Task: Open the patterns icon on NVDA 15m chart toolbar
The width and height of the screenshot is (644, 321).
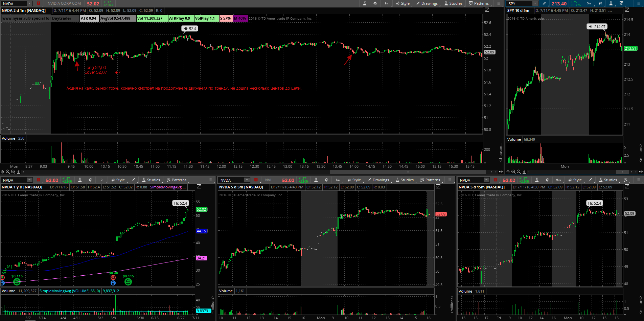Action: [626, 180]
